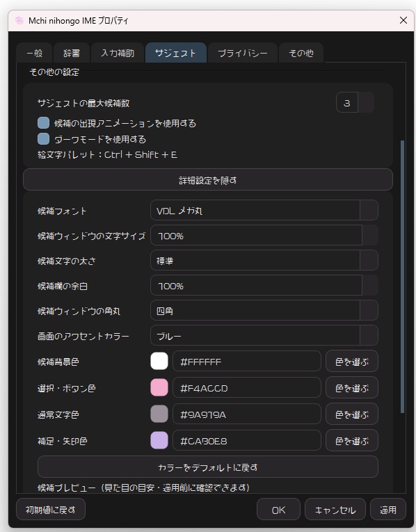Click the 初期値に戻す button
Screen dimensions: 416x532
(x=51, y=509)
